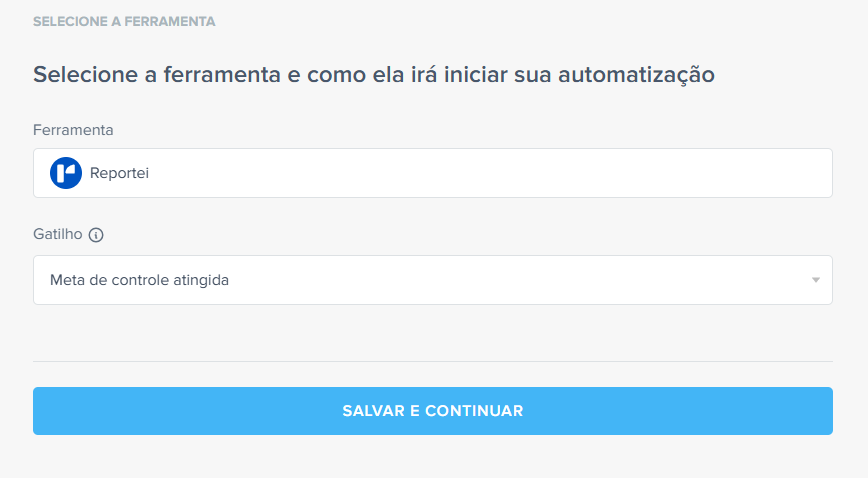Click the Ferramenta field label
This screenshot has width=868, height=478.
pos(73,130)
